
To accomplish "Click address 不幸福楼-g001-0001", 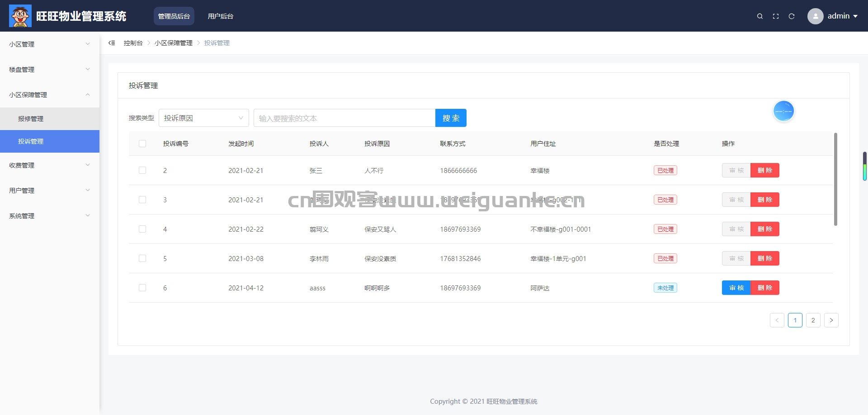I will pyautogui.click(x=561, y=229).
